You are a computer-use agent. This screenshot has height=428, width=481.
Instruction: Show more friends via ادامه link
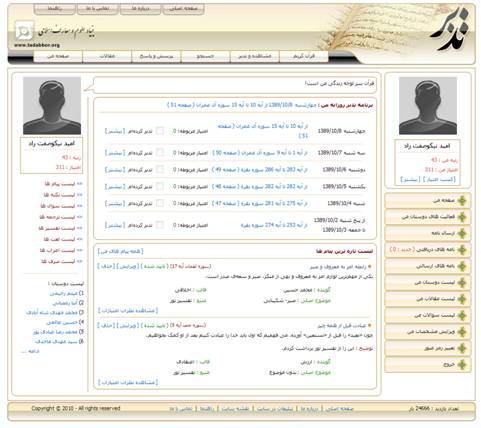pos(30,351)
